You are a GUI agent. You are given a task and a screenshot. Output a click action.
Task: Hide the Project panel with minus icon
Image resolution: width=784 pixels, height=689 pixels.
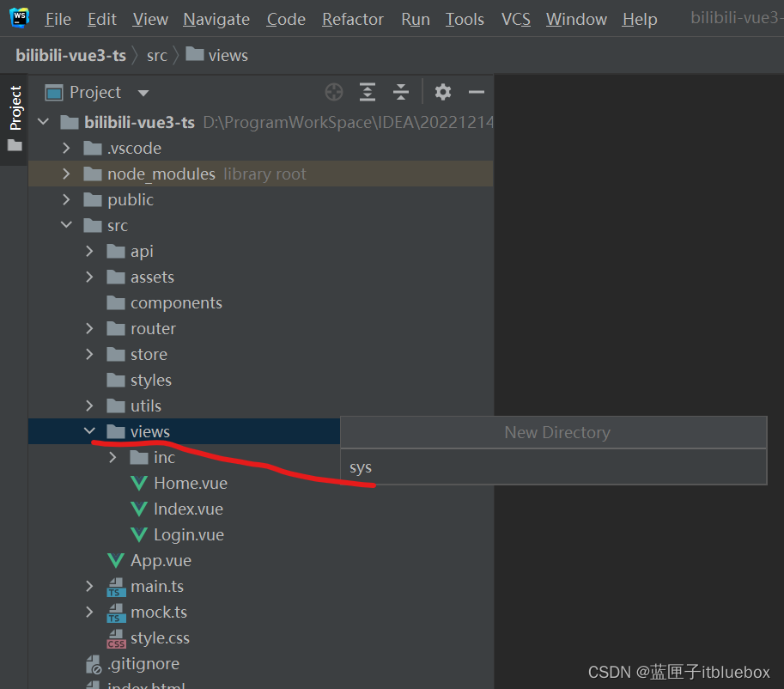click(476, 92)
